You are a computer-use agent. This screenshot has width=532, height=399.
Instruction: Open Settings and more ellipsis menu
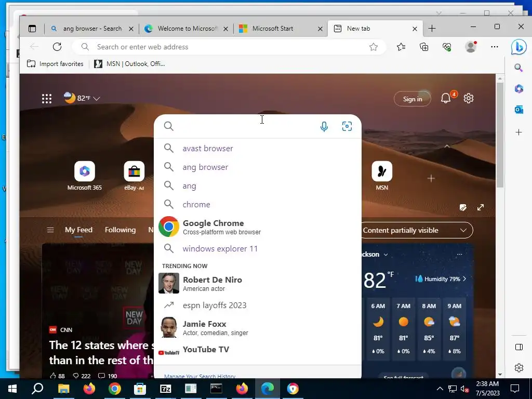[495, 47]
